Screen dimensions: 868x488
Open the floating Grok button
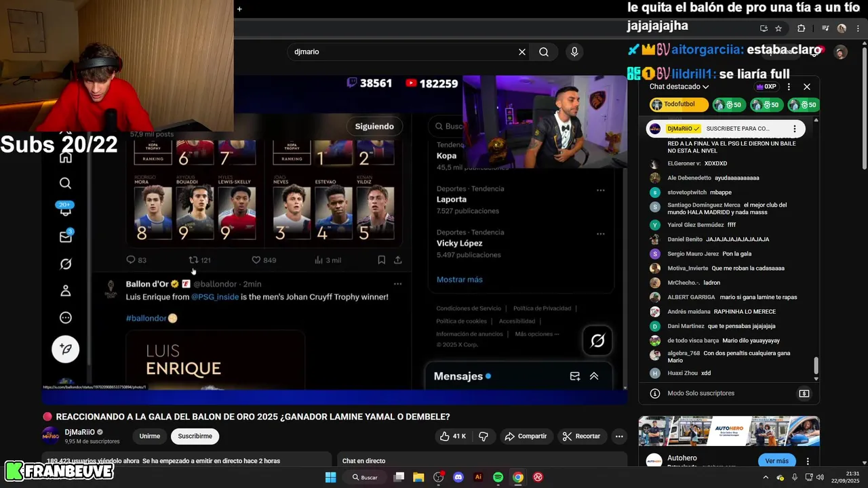coord(597,341)
